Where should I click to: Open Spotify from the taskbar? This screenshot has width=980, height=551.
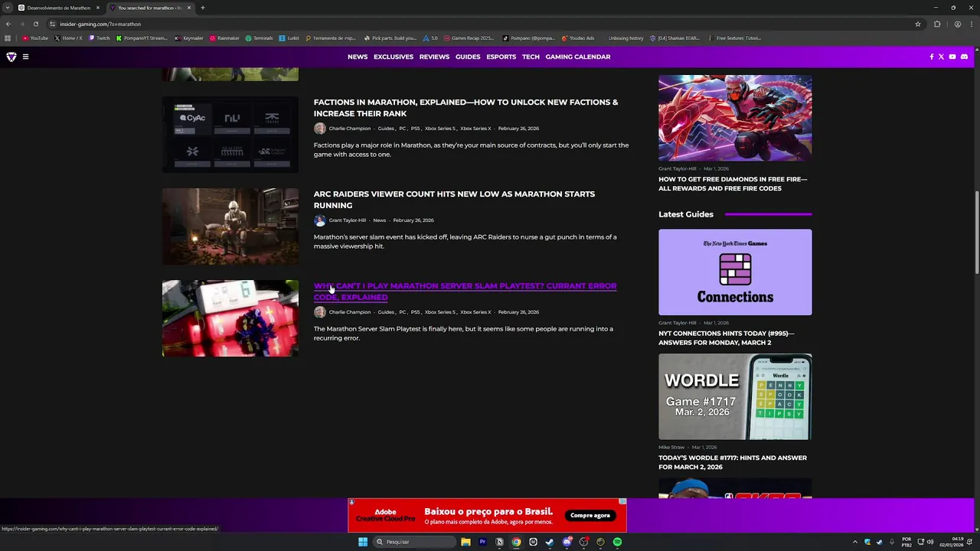pos(617,542)
